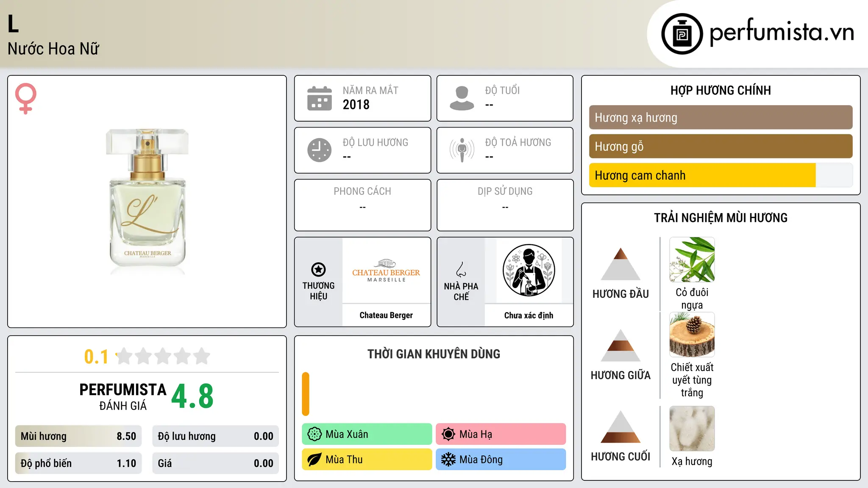Select the Mùa Xuân season button
The image size is (868, 488).
click(367, 434)
